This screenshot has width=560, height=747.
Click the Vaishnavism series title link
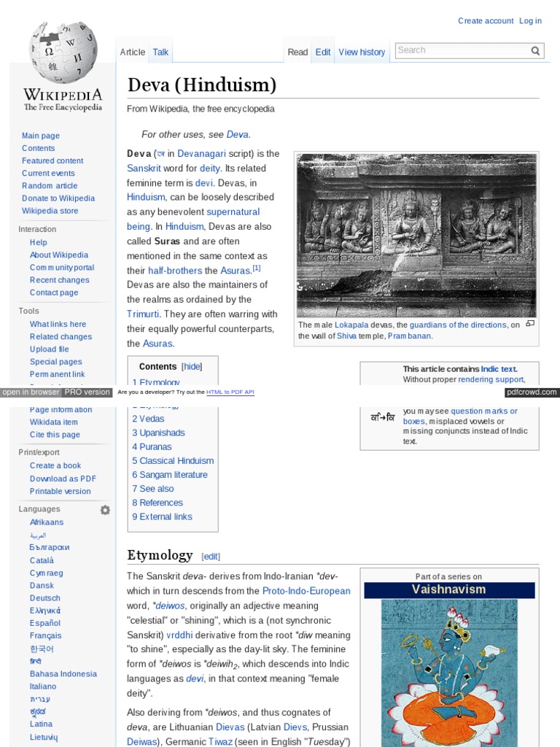(x=448, y=589)
